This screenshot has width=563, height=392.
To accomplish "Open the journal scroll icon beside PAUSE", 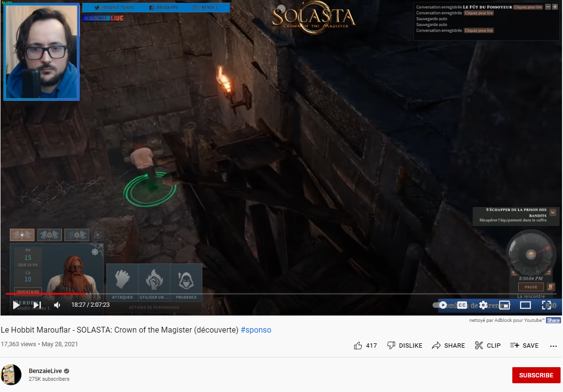I will [x=550, y=287].
